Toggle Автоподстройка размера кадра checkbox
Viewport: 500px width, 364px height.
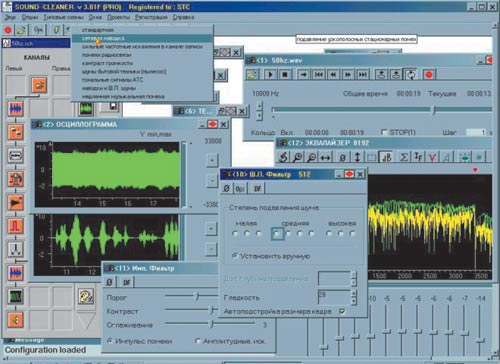342,311
